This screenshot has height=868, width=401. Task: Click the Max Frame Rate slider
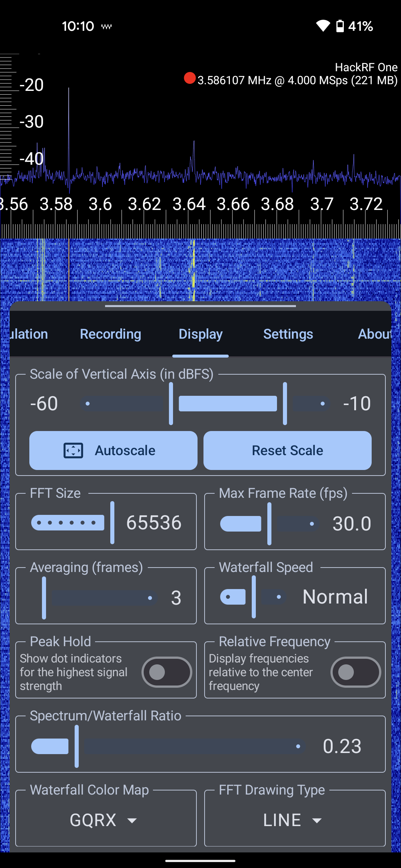click(269, 524)
